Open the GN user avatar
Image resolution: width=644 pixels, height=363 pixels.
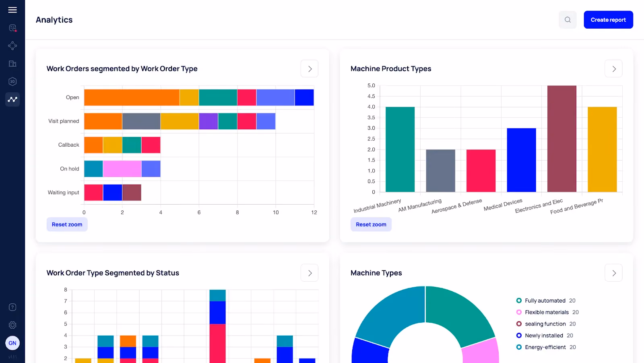tap(12, 343)
